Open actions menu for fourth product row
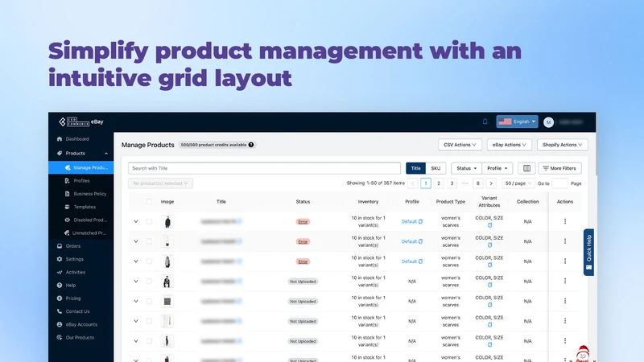 tap(565, 281)
